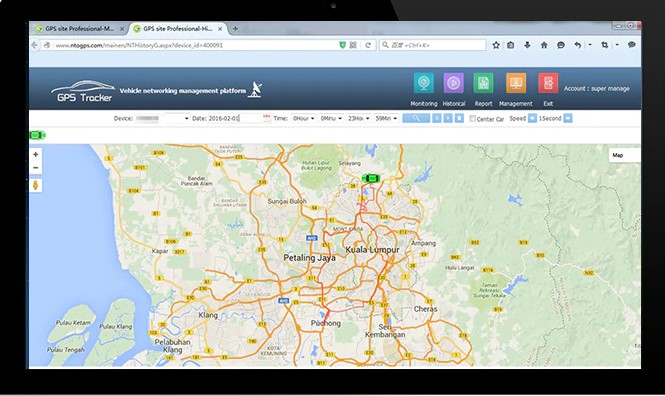Screen dimensions: 665x396
Task: Go to the browser home page
Action: tap(544, 45)
